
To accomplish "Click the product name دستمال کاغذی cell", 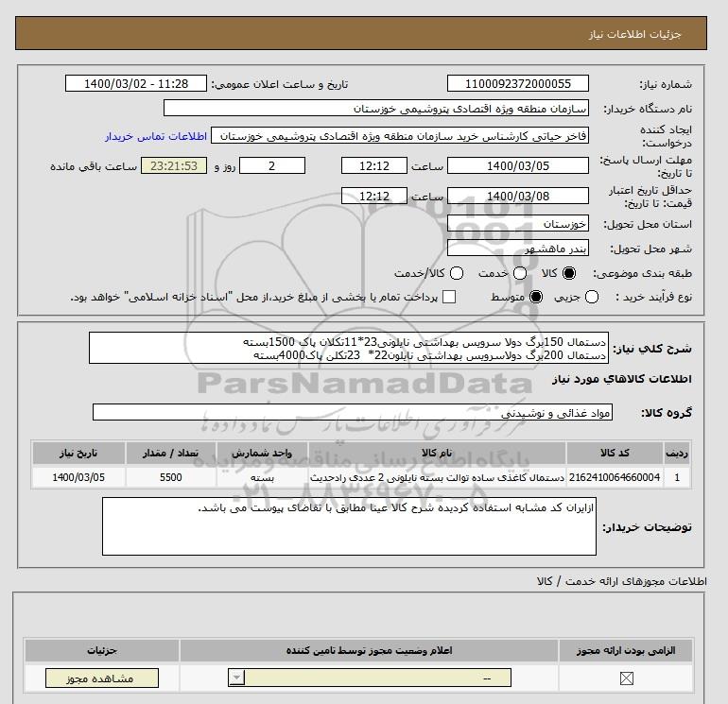I will (x=437, y=477).
